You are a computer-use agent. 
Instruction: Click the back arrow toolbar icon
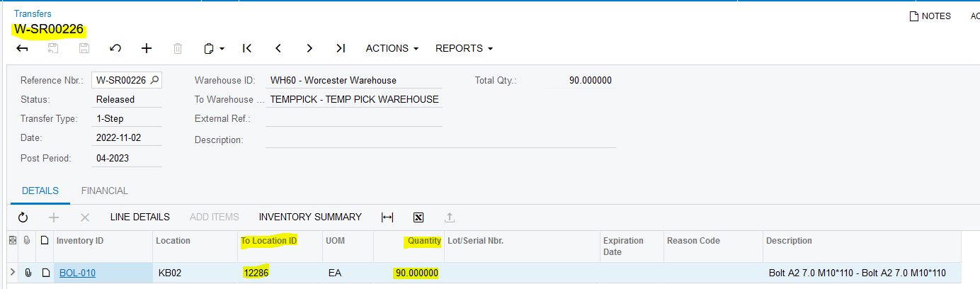(x=23, y=48)
